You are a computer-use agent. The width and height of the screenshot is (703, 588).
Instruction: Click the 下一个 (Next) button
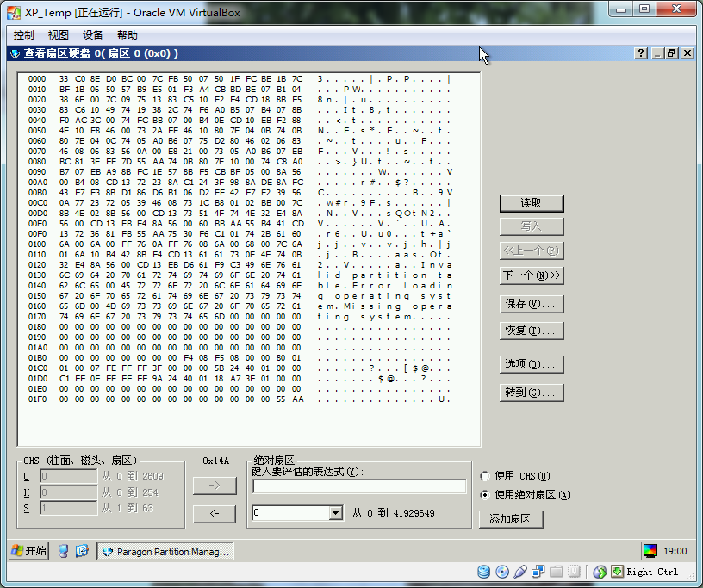532,275
